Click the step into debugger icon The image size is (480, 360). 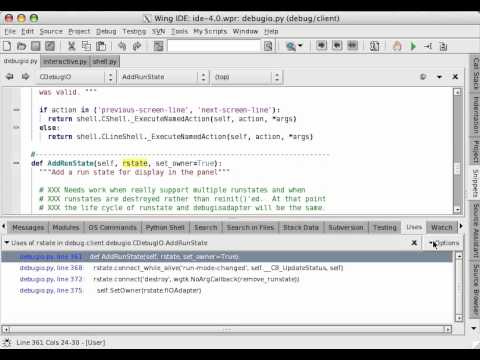point(428,46)
